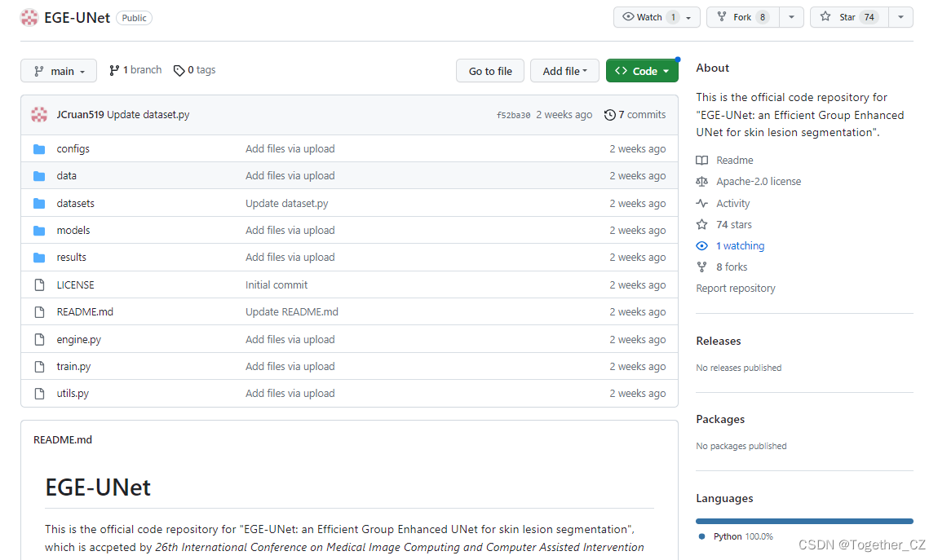938x560 pixels.
Task: Open the Report repository link
Action: 735,289
